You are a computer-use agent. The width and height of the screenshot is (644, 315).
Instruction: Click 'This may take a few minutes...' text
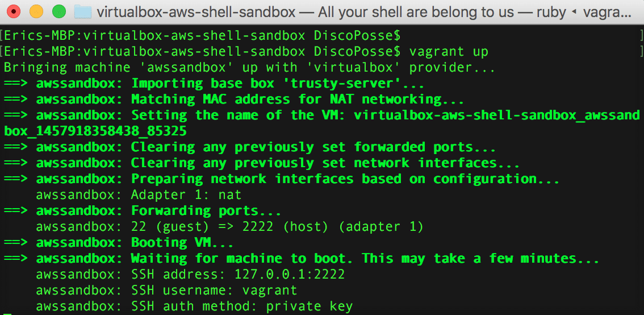tap(480, 259)
